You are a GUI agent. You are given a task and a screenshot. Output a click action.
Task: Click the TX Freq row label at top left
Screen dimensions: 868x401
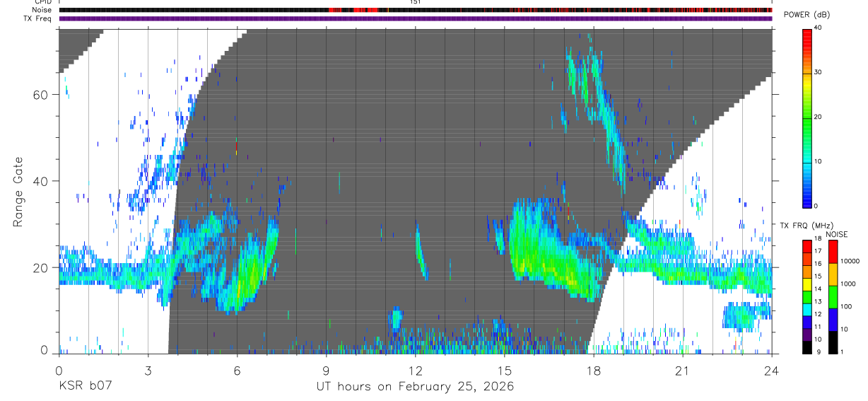(x=38, y=18)
